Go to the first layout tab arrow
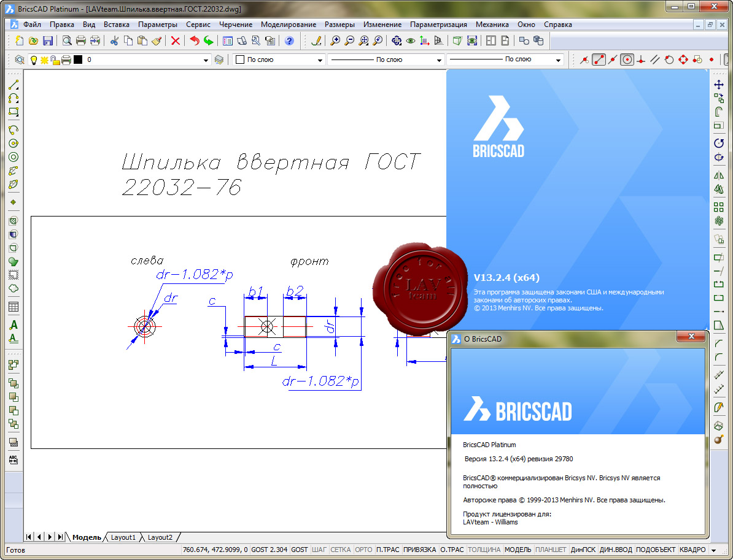This screenshot has width=733, height=560. click(28, 537)
